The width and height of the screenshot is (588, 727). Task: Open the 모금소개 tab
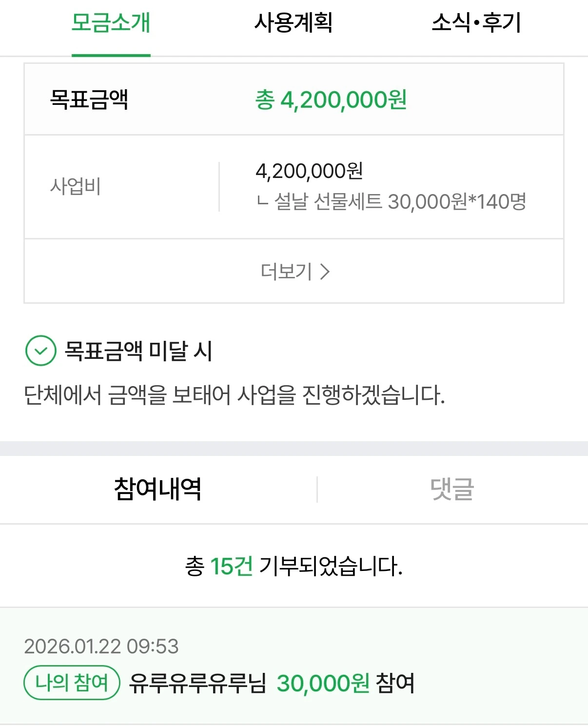(111, 23)
